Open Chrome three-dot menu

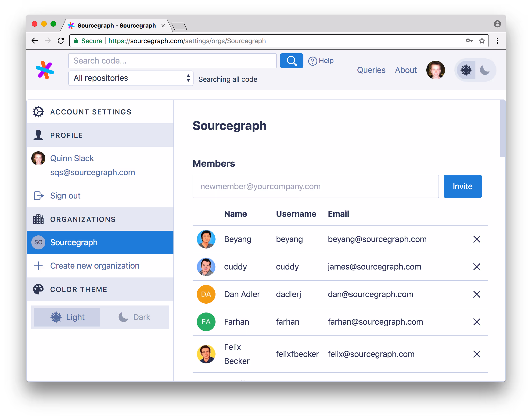(497, 41)
